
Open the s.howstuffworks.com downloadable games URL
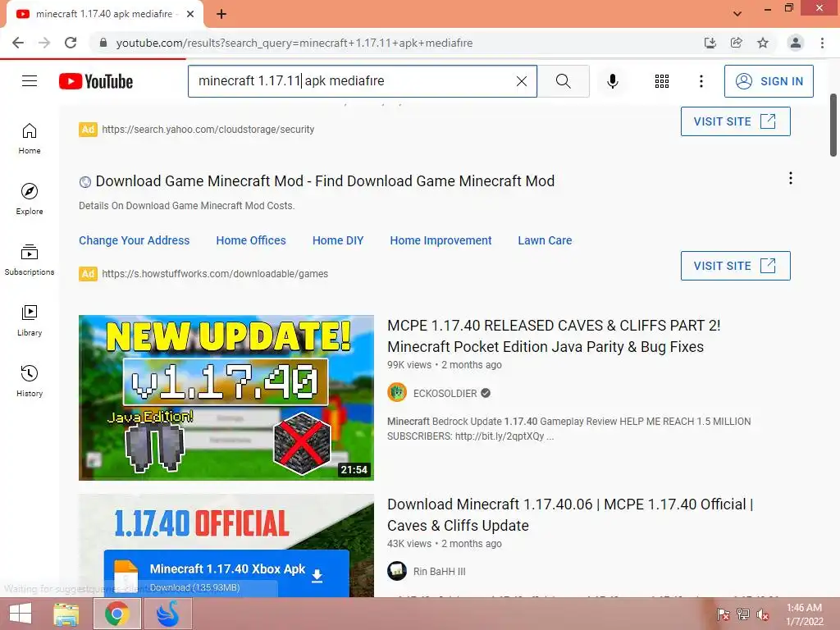[x=215, y=274]
